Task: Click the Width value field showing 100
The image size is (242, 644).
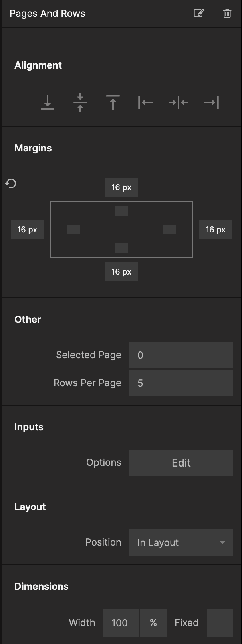Action: [x=121, y=622]
